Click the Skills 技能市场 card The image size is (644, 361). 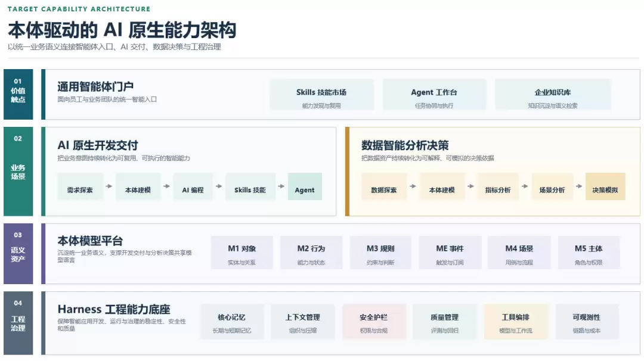[321, 94]
